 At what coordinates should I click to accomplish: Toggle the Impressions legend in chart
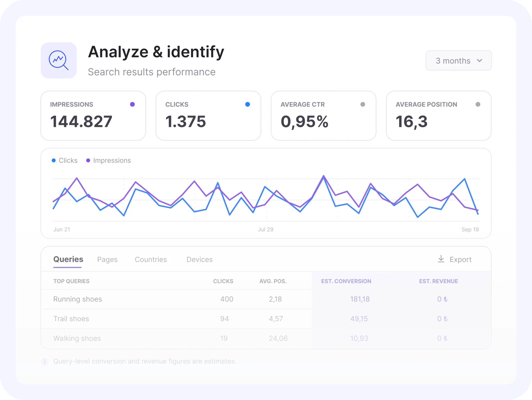(108, 161)
